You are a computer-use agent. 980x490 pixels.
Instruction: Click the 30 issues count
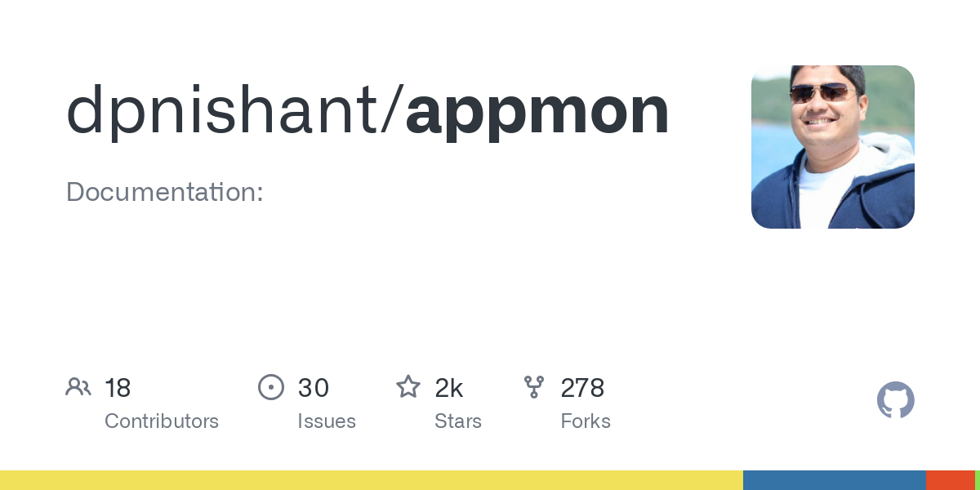tap(313, 388)
